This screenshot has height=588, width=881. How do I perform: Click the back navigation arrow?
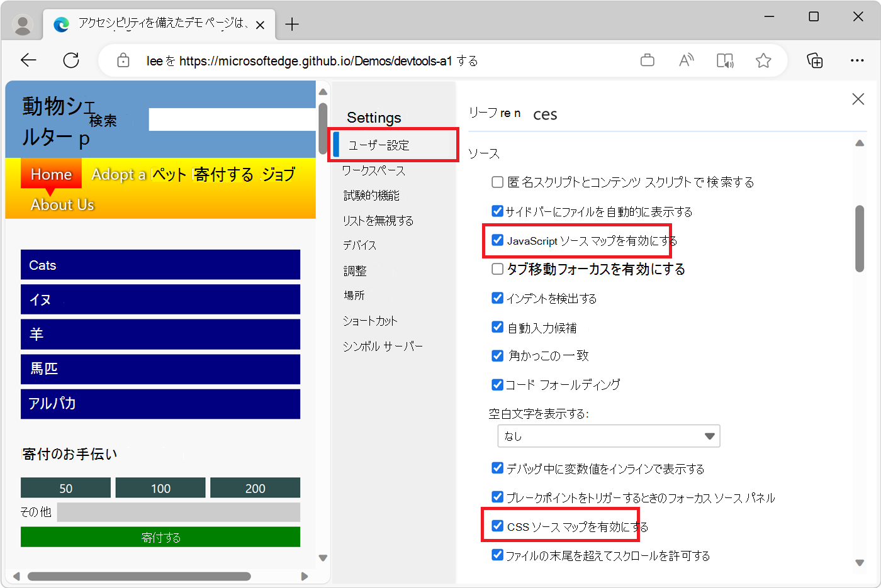tap(28, 60)
